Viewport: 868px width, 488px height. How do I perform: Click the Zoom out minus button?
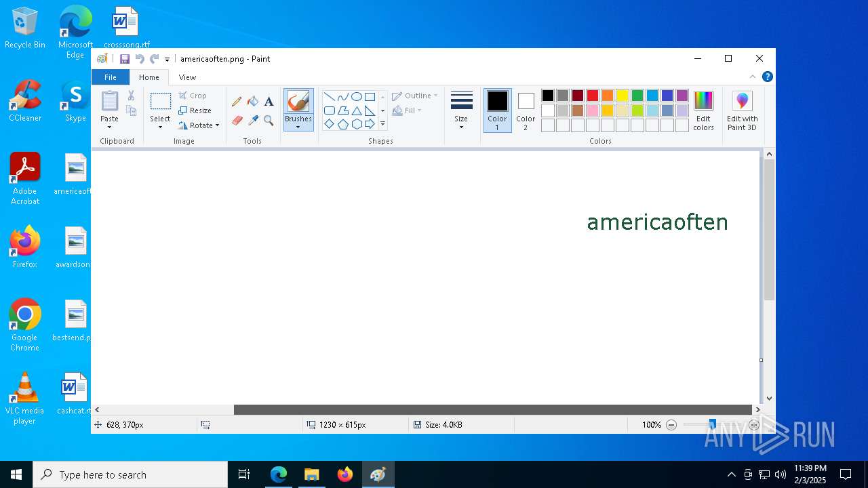click(x=671, y=425)
